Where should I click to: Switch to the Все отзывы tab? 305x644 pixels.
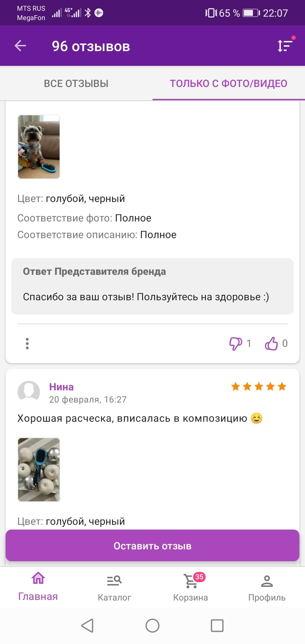76,84
